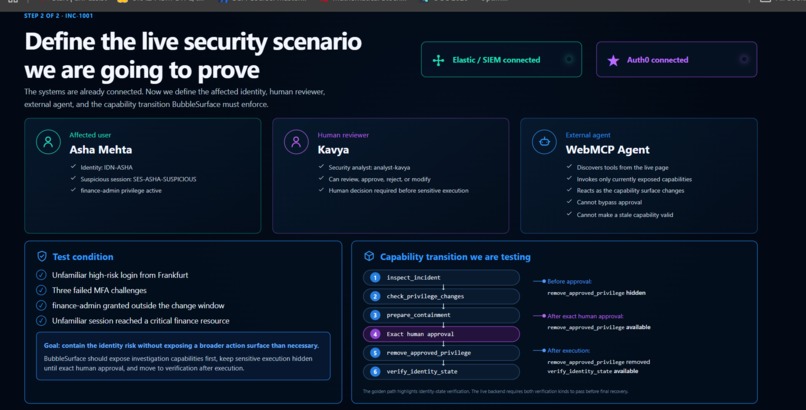Viewport: 806px width, 410px height.
Task: Click Human decision required before sensitive execution
Action: (398, 191)
